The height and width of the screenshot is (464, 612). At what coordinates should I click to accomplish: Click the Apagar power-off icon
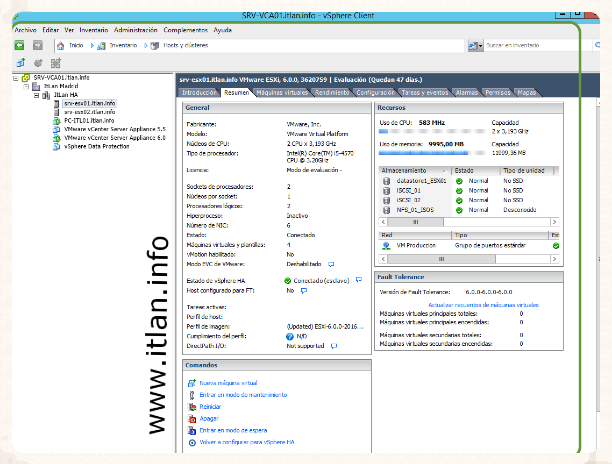191,418
